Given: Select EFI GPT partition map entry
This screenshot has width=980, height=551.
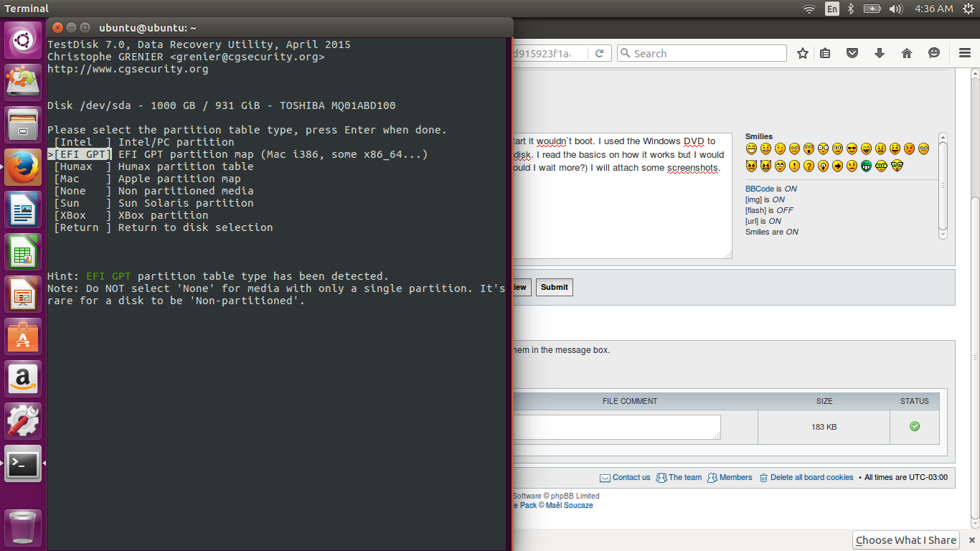Looking at the screenshot, I should [241, 154].
